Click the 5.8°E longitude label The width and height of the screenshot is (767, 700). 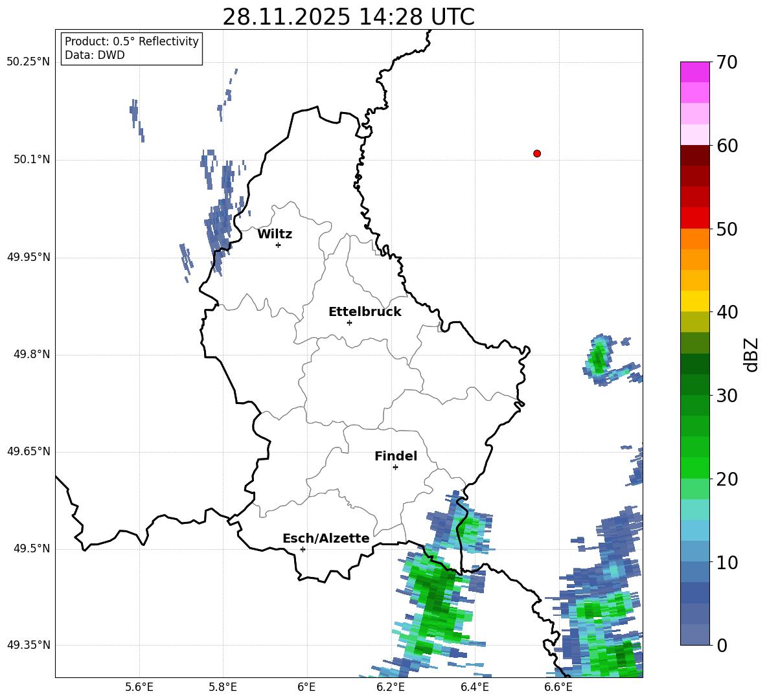click(x=223, y=687)
